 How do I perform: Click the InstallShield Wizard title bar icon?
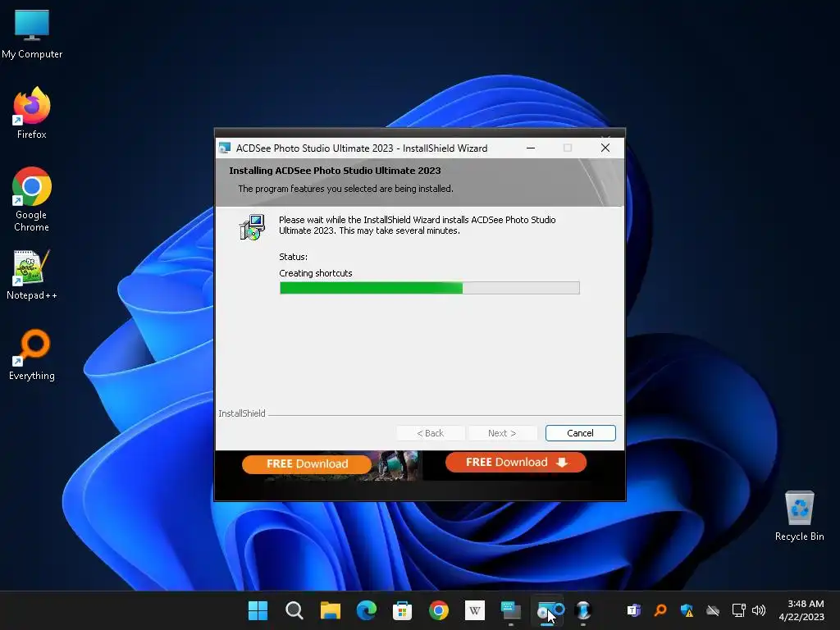225,148
